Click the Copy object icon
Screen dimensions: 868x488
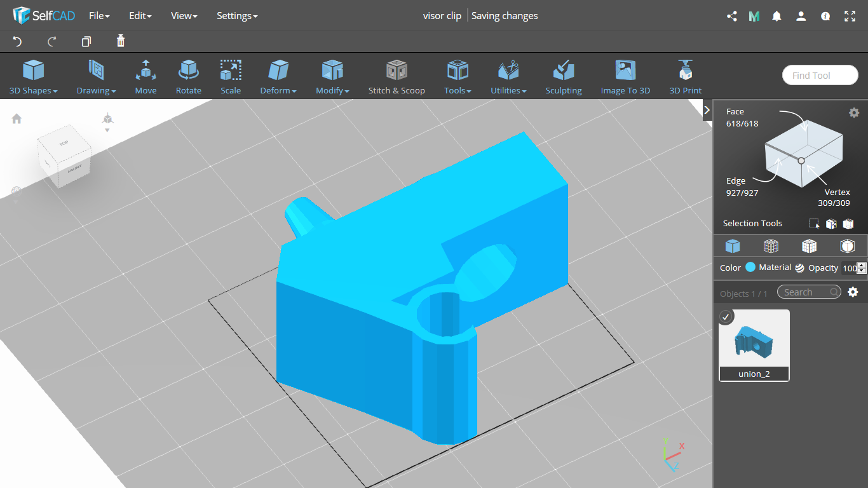[86, 41]
